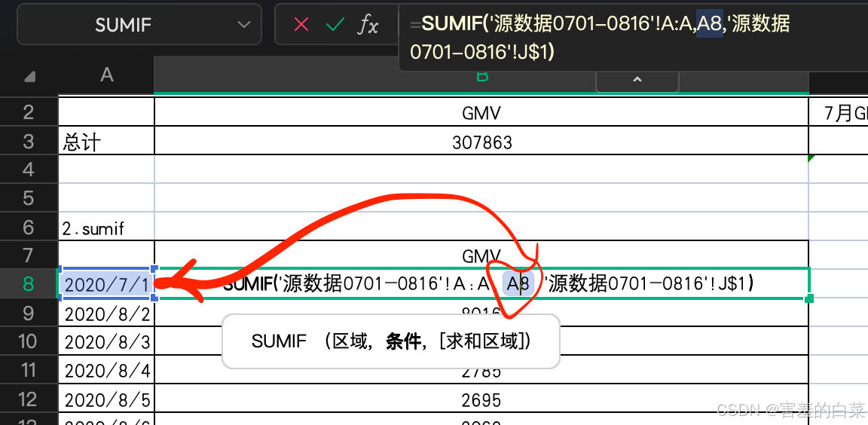
Task: Click cell labeled 2.sumif
Action: (106, 227)
